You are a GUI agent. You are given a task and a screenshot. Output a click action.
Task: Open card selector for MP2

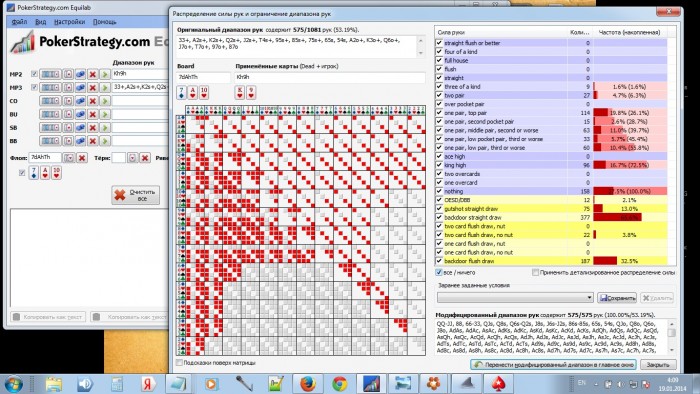pos(68,74)
